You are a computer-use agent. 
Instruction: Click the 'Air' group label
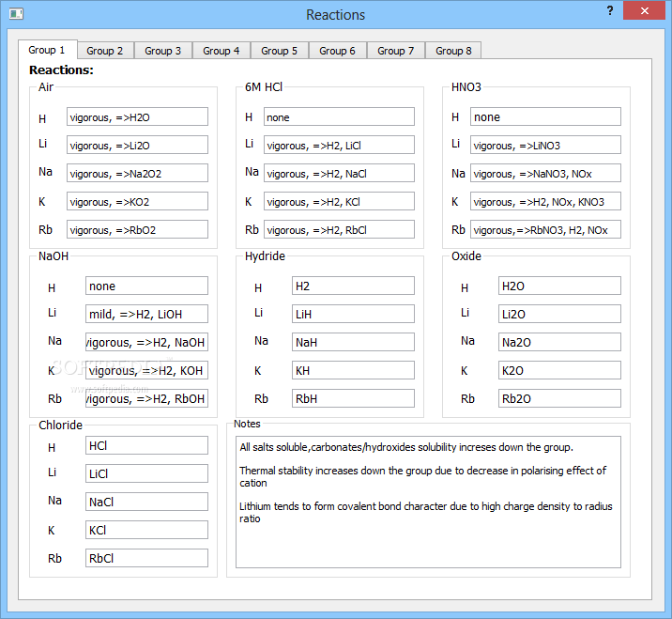(x=46, y=87)
